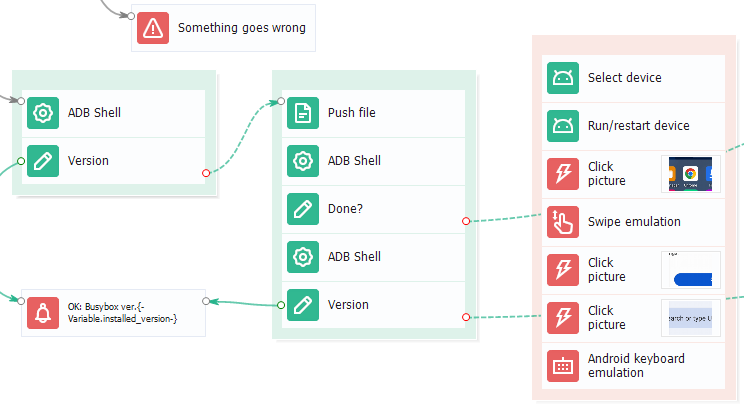744x406 pixels.
Task: Click the gear icon directly below Push file
Action: tap(303, 161)
